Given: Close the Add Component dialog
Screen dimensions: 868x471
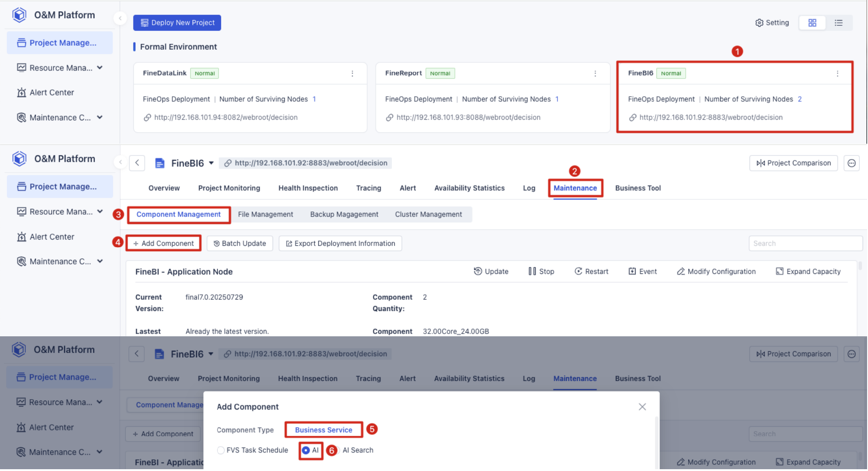Looking at the screenshot, I should (642, 407).
